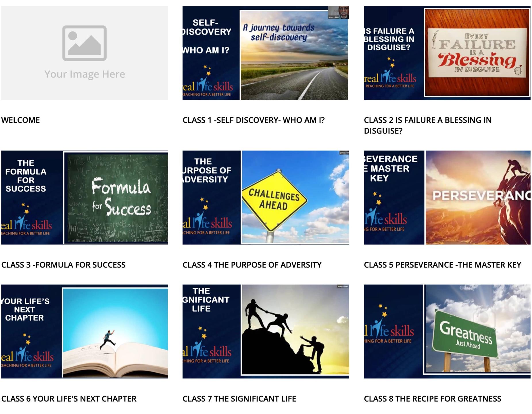Open the Formula for Success chalkboard thumbnail
This screenshot has width=532, height=414.
tap(84, 198)
